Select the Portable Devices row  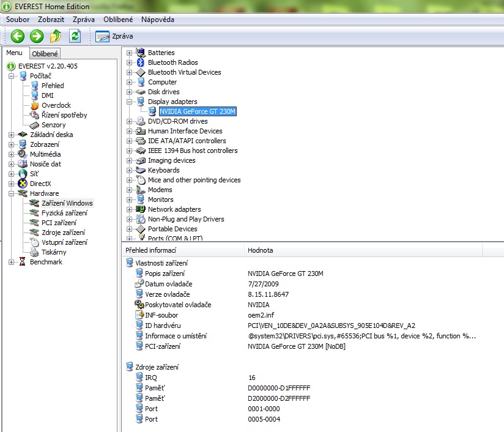pos(172,229)
